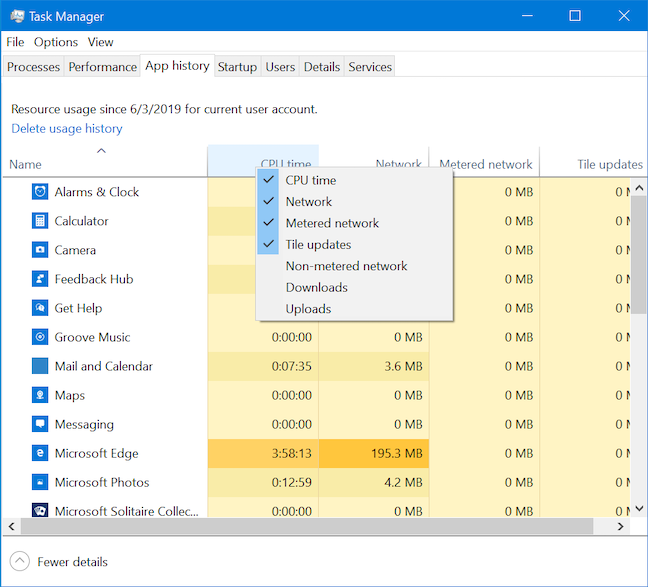Click the Messaging app icon
This screenshot has width=648, height=587.
coord(40,424)
